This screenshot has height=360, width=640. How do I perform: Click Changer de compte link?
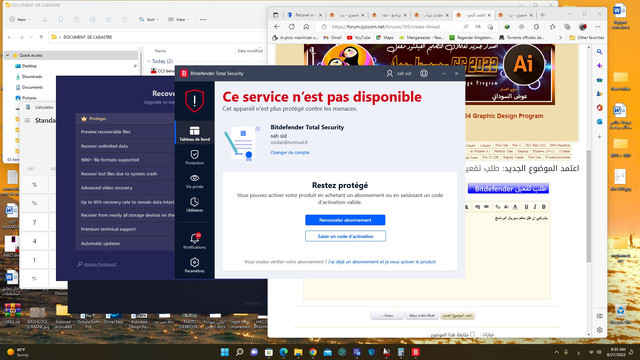(x=290, y=152)
